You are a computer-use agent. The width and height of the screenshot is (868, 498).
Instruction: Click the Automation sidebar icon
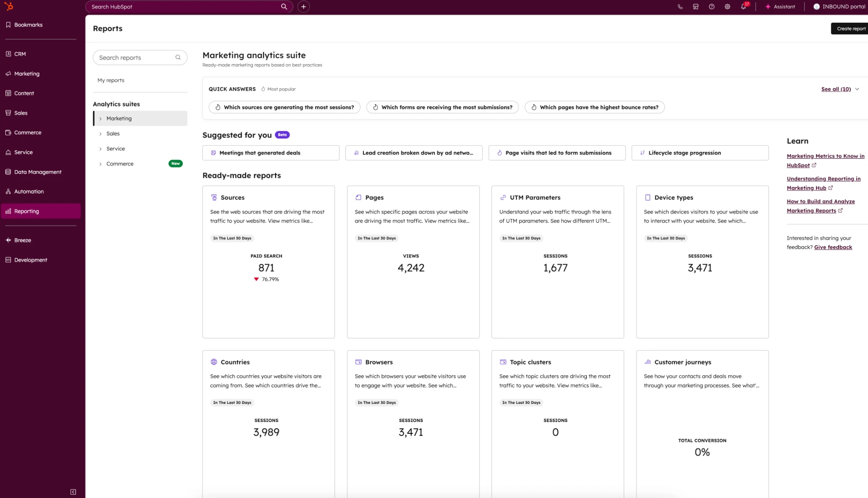(x=8, y=191)
